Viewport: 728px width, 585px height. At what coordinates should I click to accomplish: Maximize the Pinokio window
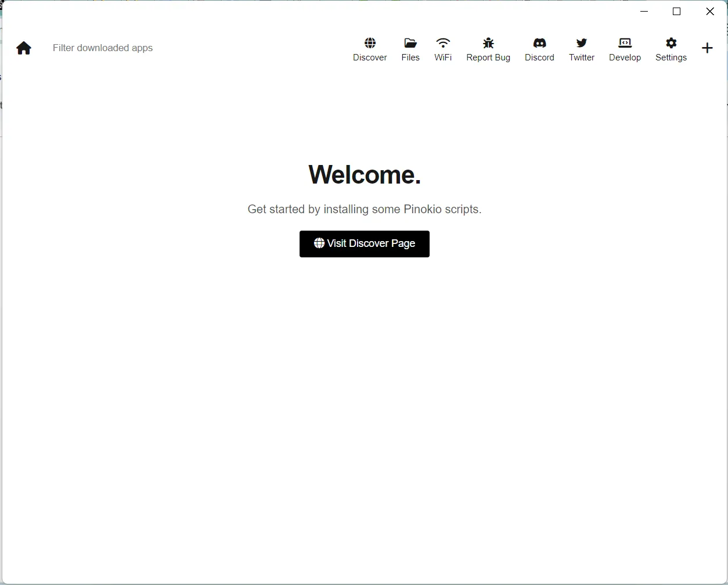tap(676, 12)
